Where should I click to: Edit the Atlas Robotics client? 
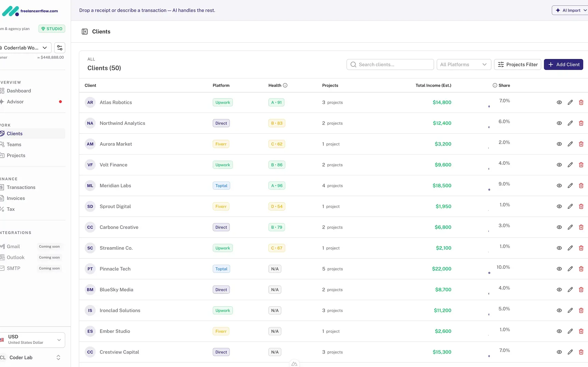point(570,102)
